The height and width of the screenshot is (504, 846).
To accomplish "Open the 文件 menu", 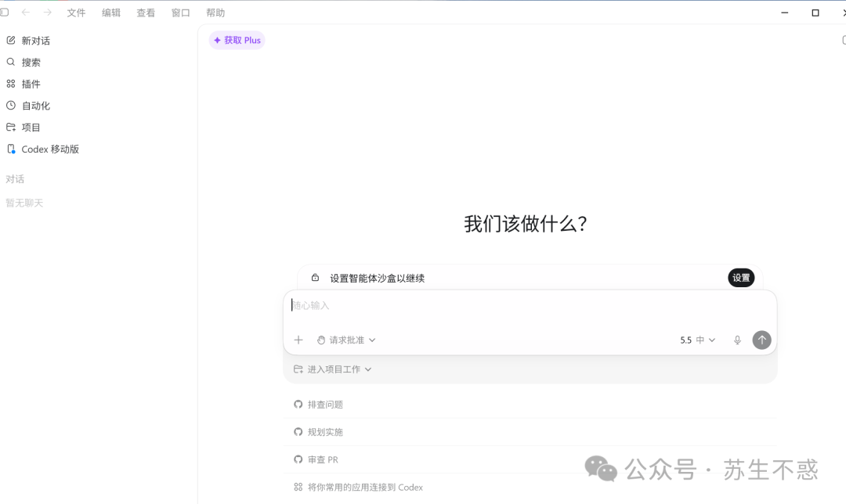I will pyautogui.click(x=76, y=13).
